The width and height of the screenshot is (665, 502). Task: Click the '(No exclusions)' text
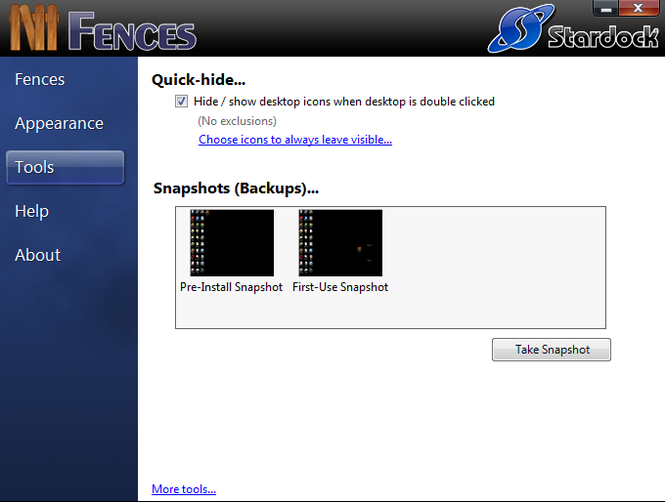(237, 121)
